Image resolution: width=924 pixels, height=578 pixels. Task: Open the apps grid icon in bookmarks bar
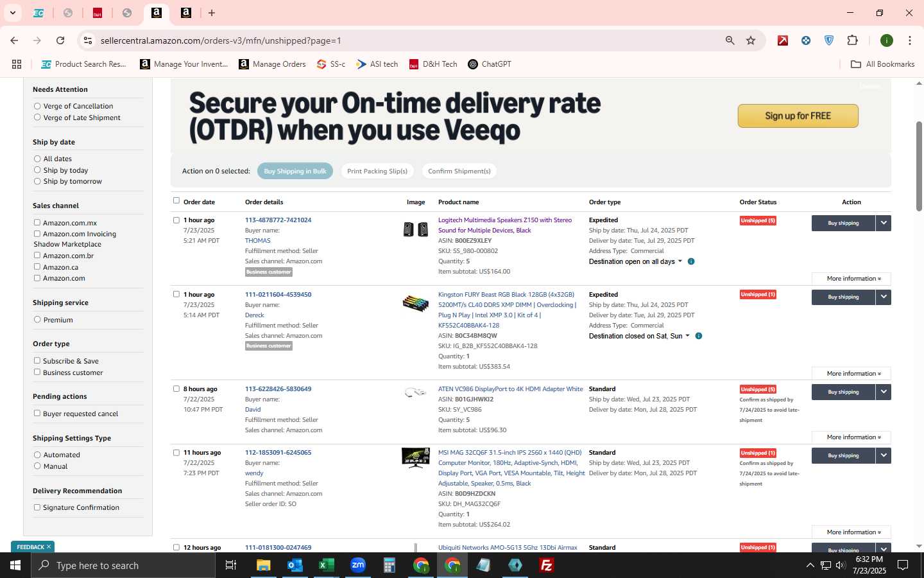[x=17, y=64]
